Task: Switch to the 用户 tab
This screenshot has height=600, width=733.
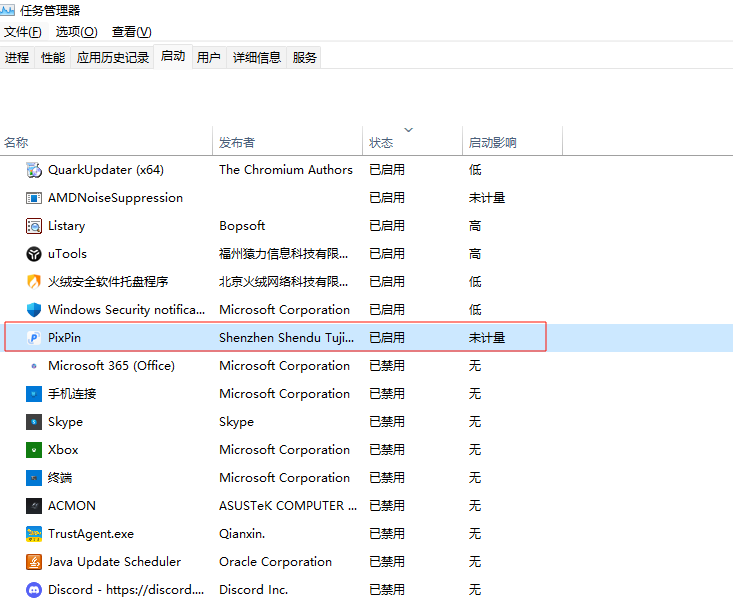Action: (x=208, y=58)
